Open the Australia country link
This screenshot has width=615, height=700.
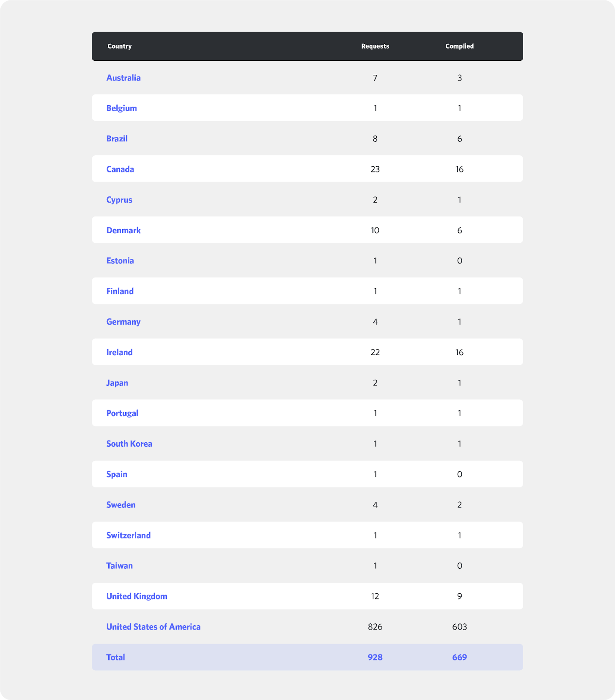click(123, 78)
